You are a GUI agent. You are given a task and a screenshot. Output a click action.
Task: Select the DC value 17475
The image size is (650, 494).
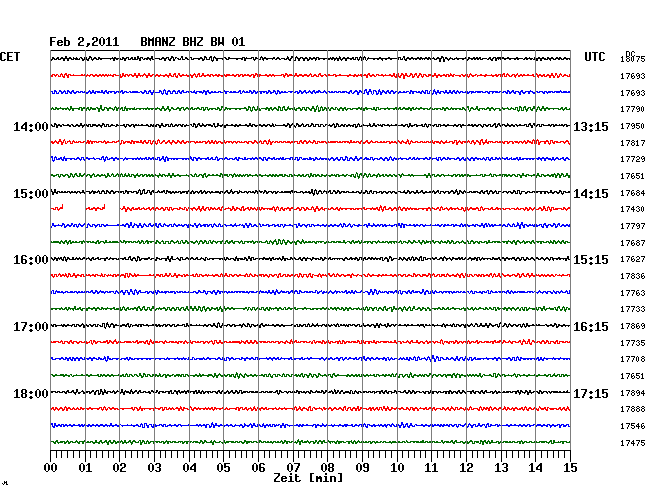(633, 443)
